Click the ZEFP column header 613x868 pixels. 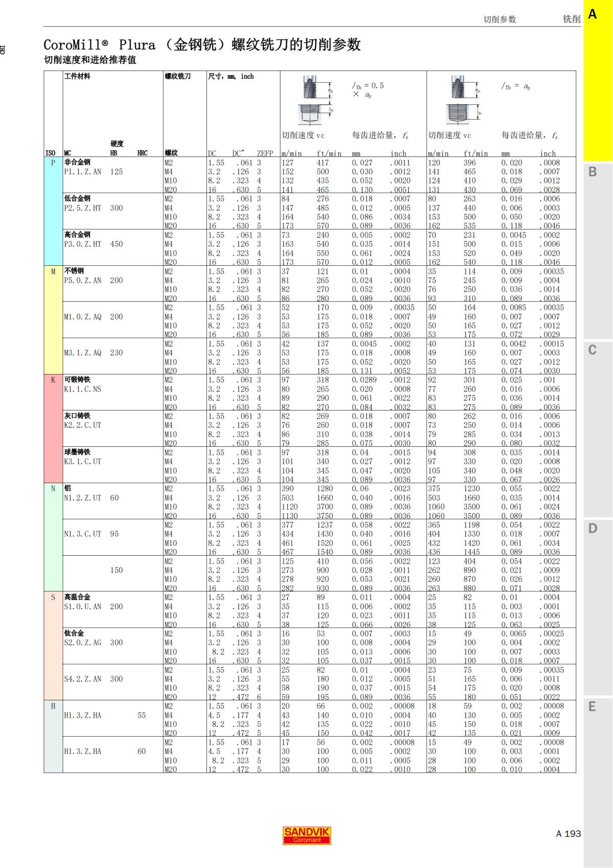[x=265, y=153]
